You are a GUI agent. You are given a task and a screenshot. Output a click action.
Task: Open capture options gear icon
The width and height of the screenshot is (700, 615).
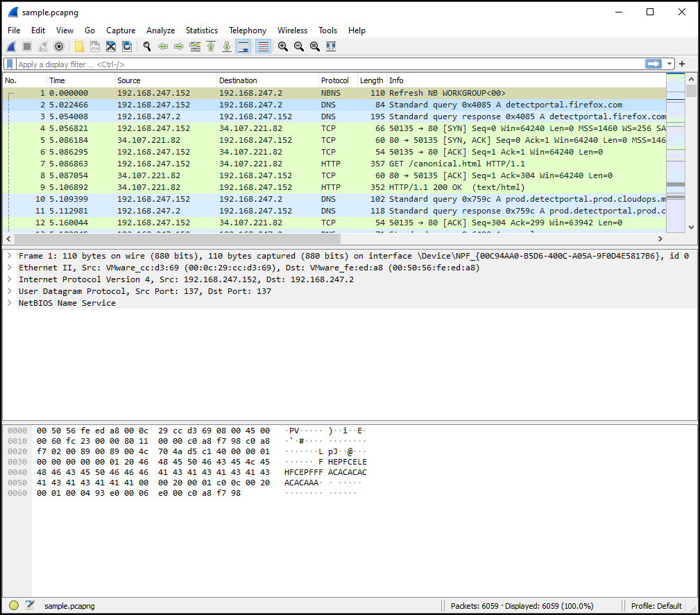coord(59,46)
